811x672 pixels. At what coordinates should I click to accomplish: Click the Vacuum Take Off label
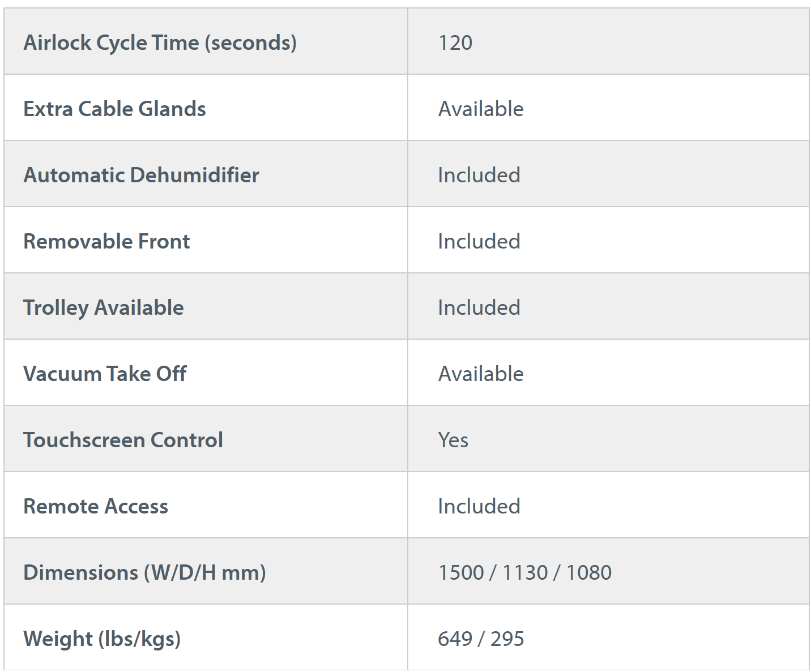[105, 374]
